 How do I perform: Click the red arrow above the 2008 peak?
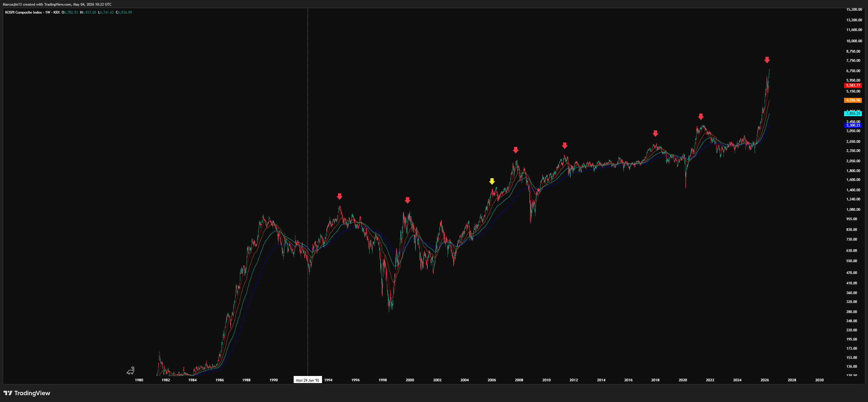pos(516,150)
